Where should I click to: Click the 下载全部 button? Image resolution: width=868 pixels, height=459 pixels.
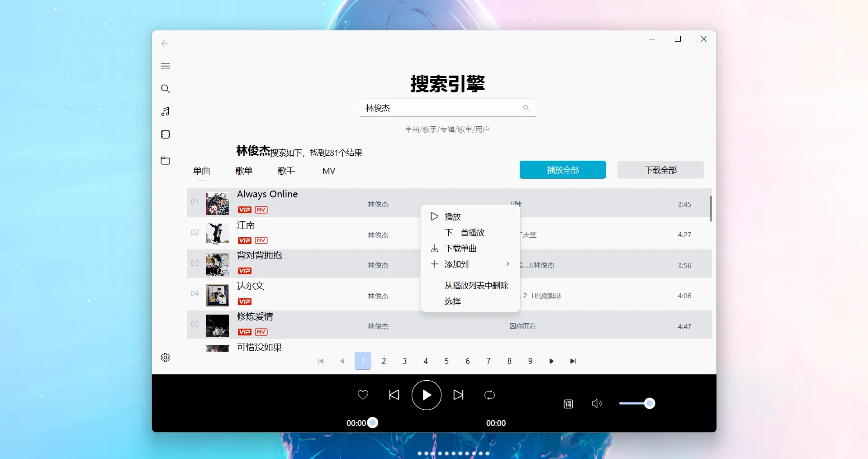[x=660, y=169]
